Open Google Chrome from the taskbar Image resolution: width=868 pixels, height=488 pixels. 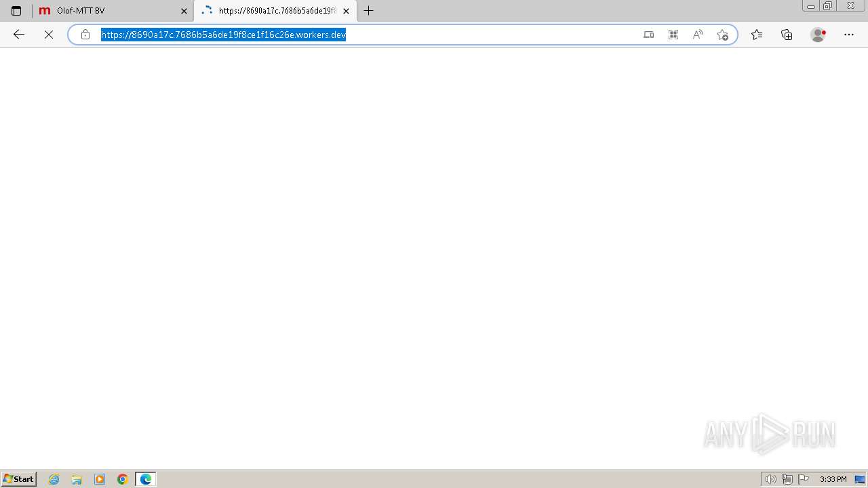tap(123, 479)
